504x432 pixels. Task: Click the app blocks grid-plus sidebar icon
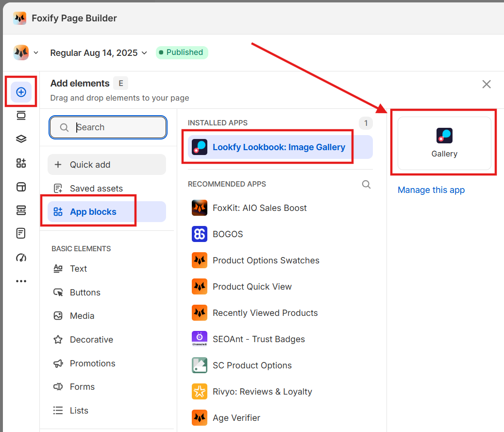point(21,163)
